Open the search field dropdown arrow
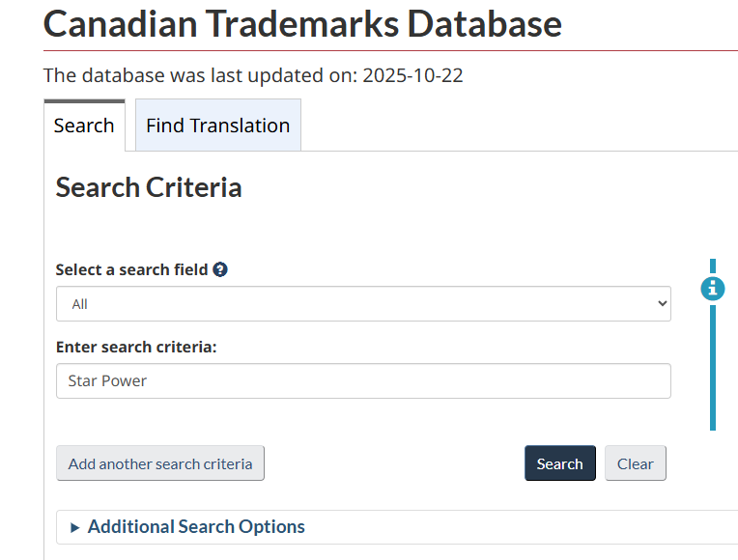The image size is (738, 560). point(662,304)
